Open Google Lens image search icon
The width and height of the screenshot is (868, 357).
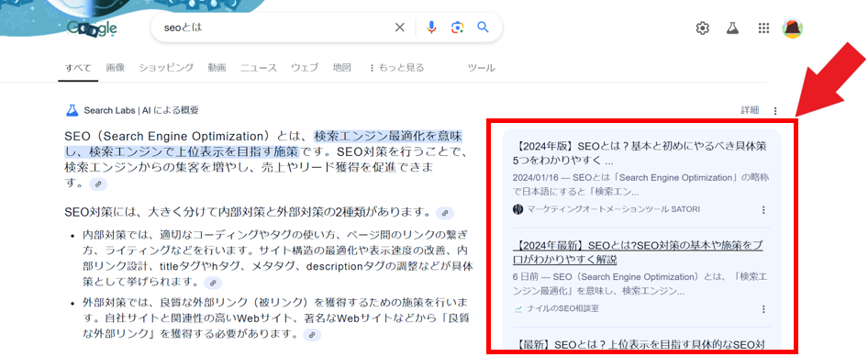click(x=457, y=28)
